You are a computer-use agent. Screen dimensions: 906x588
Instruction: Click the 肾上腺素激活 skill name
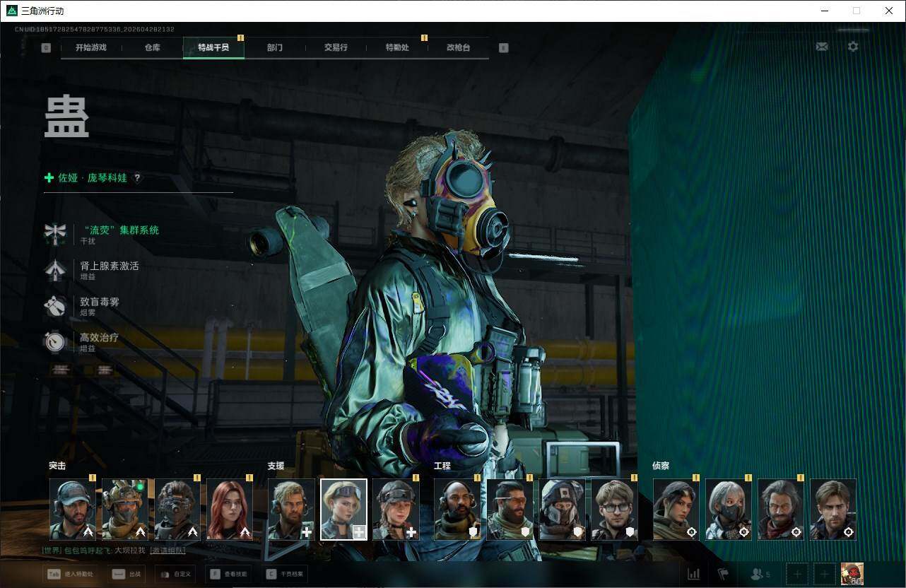pyautogui.click(x=110, y=266)
